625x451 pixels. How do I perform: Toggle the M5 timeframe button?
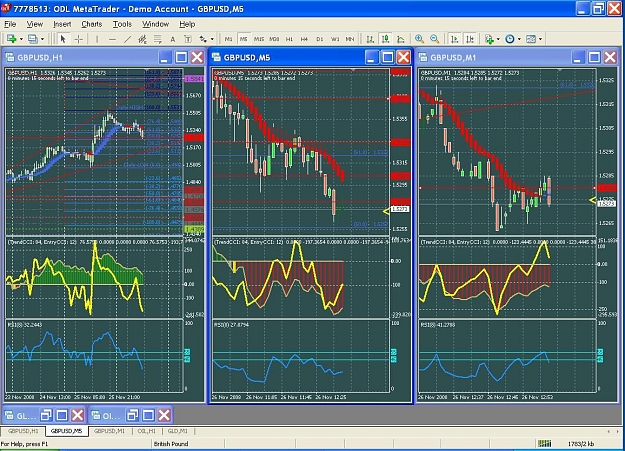[x=244, y=39]
